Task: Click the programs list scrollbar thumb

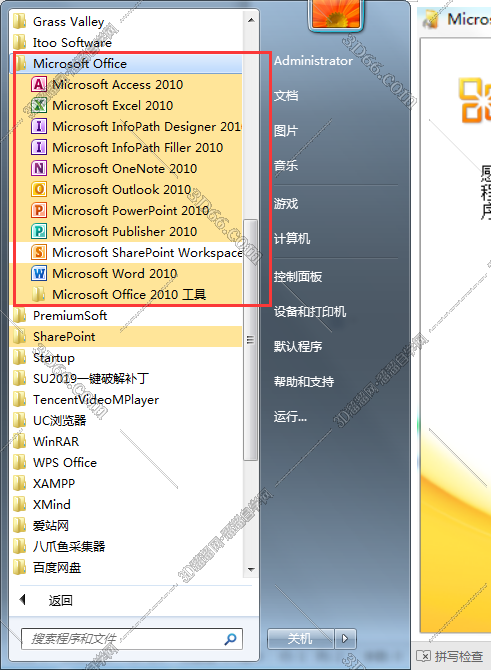Action: pos(250,340)
